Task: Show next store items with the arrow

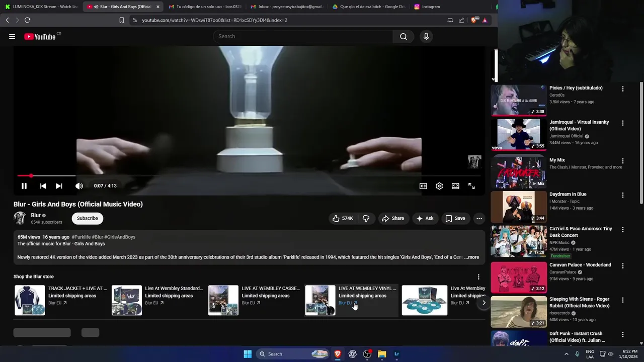Action: (x=484, y=303)
